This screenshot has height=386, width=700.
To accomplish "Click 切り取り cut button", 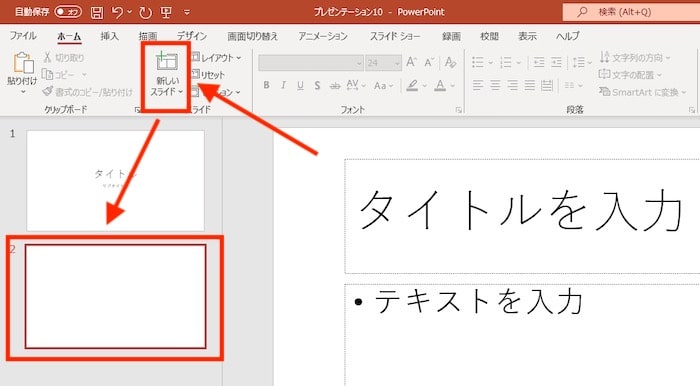I will click(63, 58).
